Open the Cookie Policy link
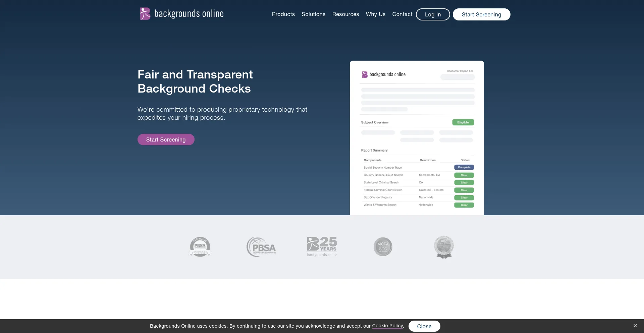Viewport: 644px width, 333px height. point(387,326)
